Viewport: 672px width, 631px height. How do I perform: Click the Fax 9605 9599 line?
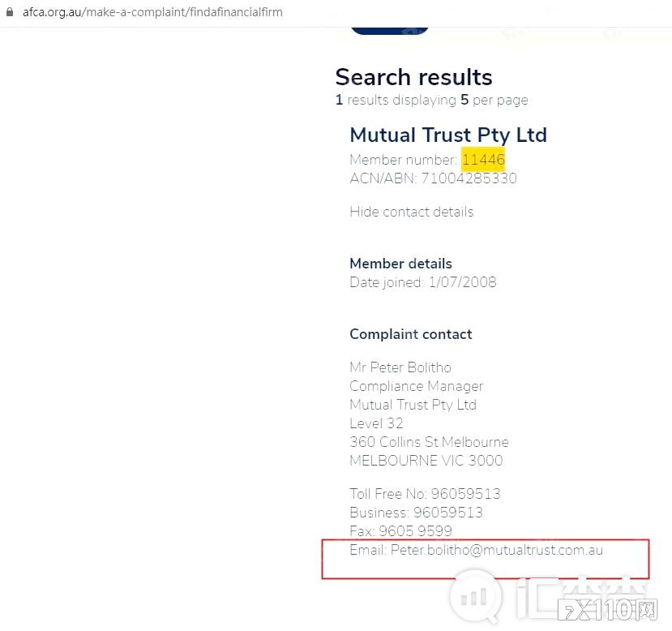point(400,531)
